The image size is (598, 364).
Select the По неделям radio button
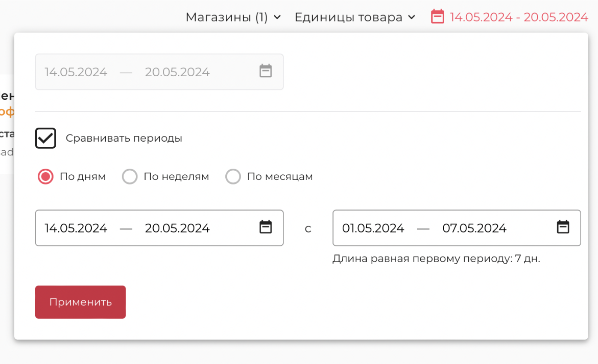tap(130, 176)
